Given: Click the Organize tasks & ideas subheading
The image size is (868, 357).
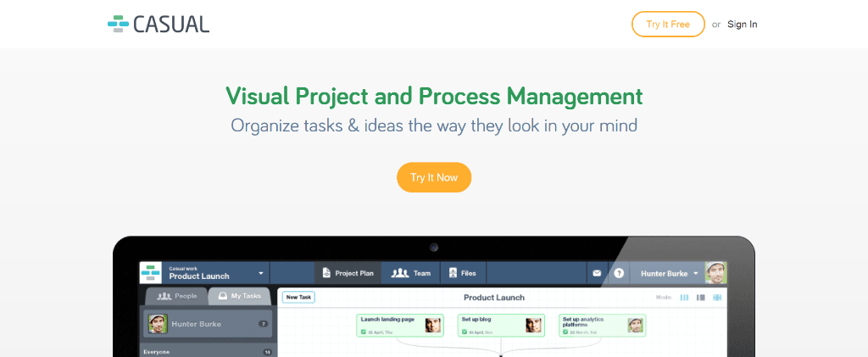Looking at the screenshot, I should point(434,126).
